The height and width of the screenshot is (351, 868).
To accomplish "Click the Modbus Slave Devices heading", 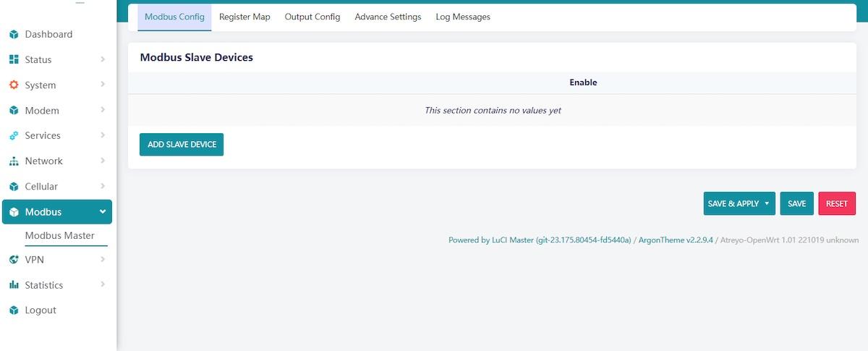I will 196,57.
